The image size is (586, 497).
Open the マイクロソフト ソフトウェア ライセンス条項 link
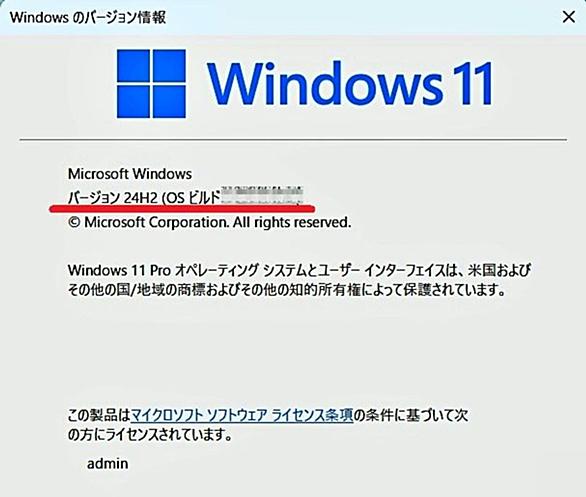pos(242,415)
